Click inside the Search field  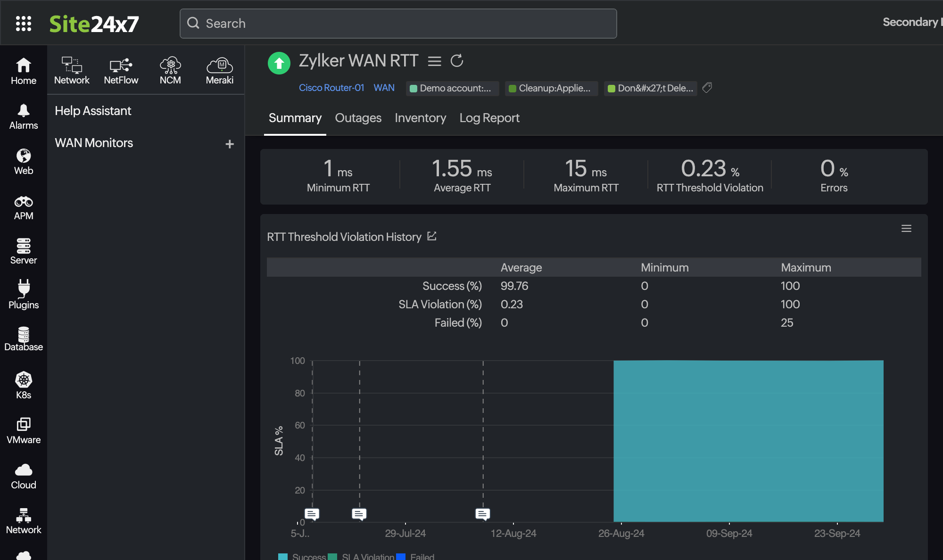click(398, 23)
